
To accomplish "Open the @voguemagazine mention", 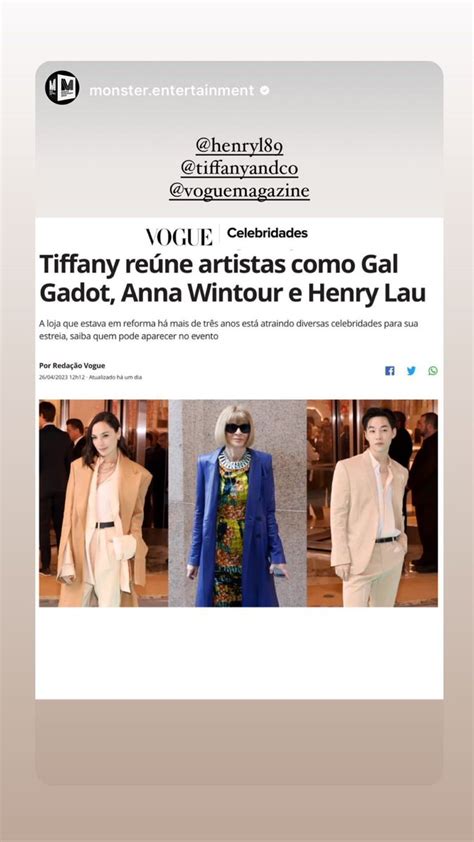I will tap(239, 191).
